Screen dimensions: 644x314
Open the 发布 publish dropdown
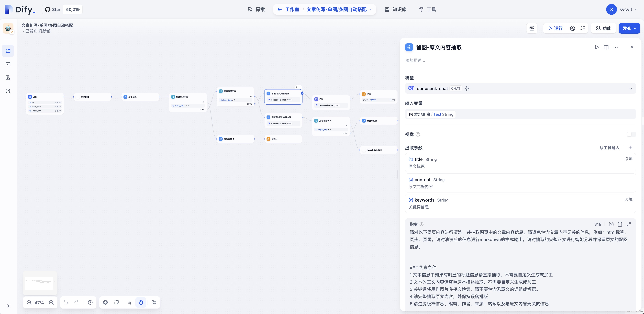(629, 28)
